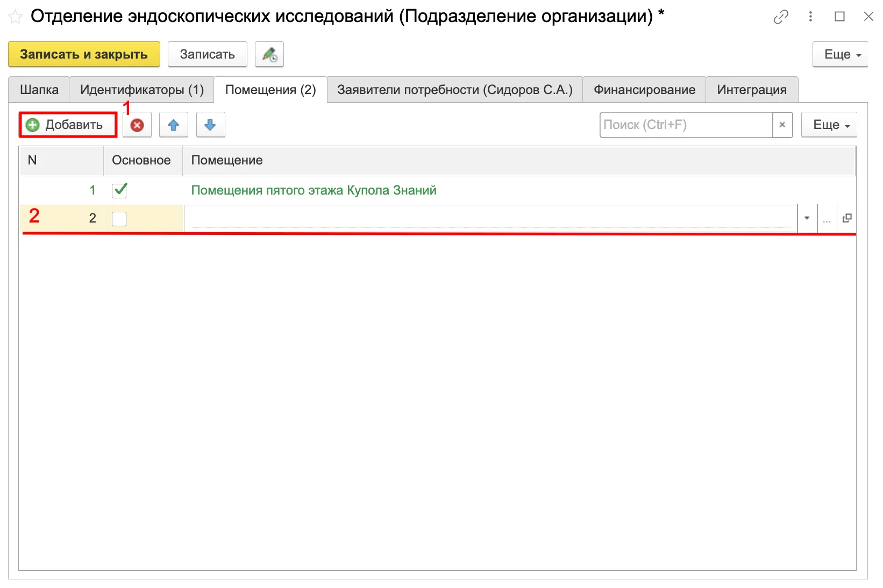Click Записать и закрыть button
The width and height of the screenshot is (883, 588).
(x=84, y=54)
